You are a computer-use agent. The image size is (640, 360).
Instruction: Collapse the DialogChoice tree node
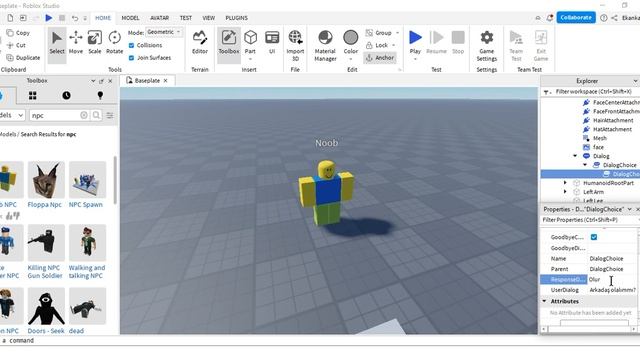pyautogui.click(x=584, y=165)
